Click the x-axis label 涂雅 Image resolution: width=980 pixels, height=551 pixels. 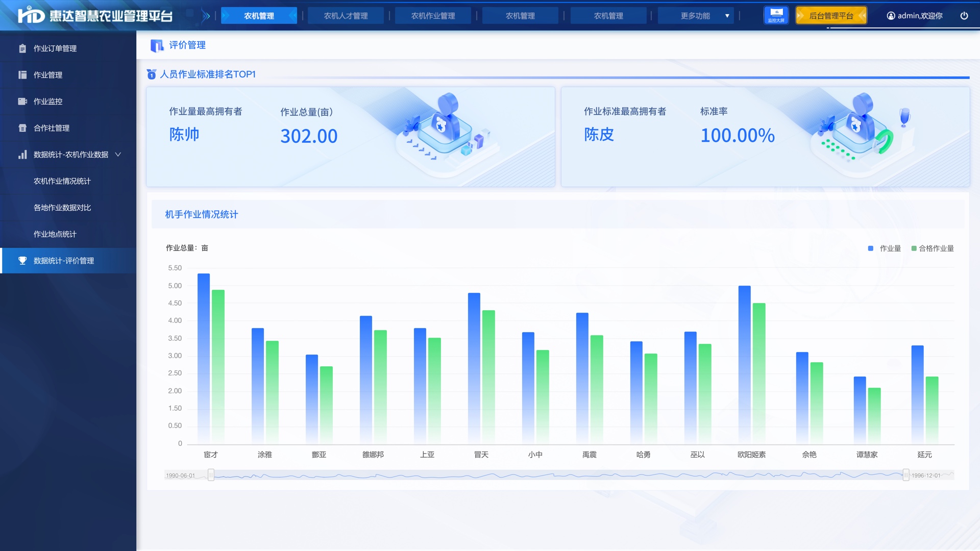pyautogui.click(x=265, y=455)
